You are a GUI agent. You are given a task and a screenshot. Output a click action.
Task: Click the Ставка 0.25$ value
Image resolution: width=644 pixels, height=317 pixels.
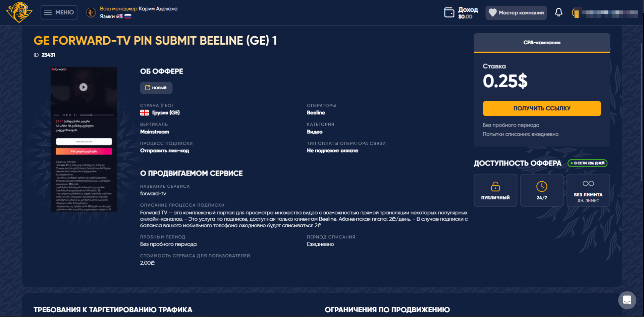coord(505,81)
